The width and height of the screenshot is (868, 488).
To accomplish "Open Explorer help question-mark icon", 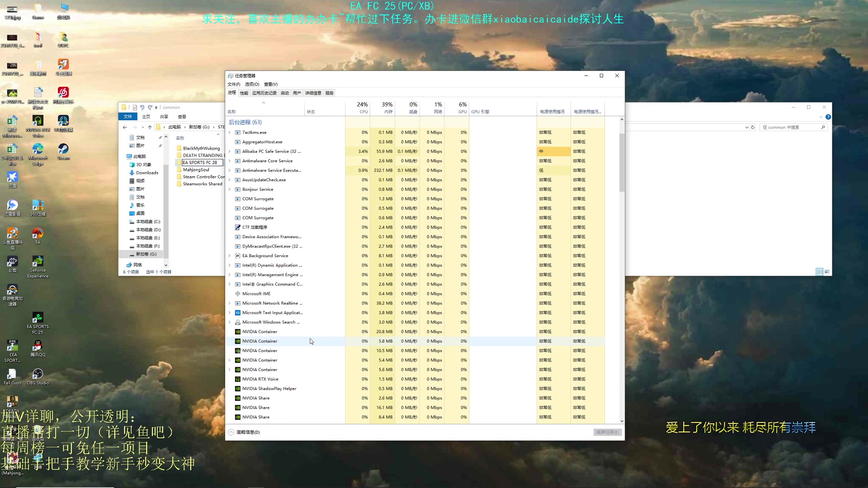I will pos(828,117).
